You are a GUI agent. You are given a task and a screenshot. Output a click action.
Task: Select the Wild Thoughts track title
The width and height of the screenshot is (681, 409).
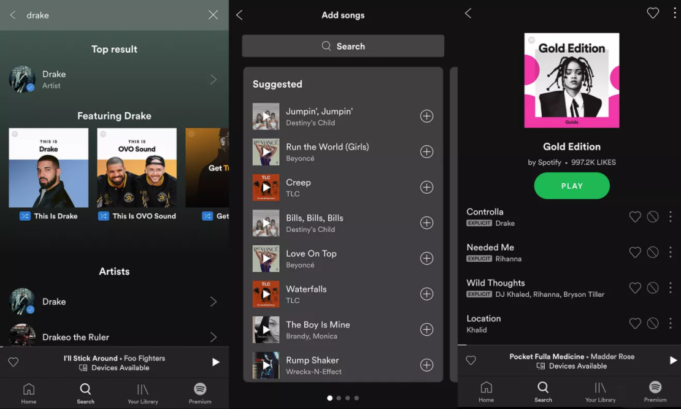[x=496, y=283]
